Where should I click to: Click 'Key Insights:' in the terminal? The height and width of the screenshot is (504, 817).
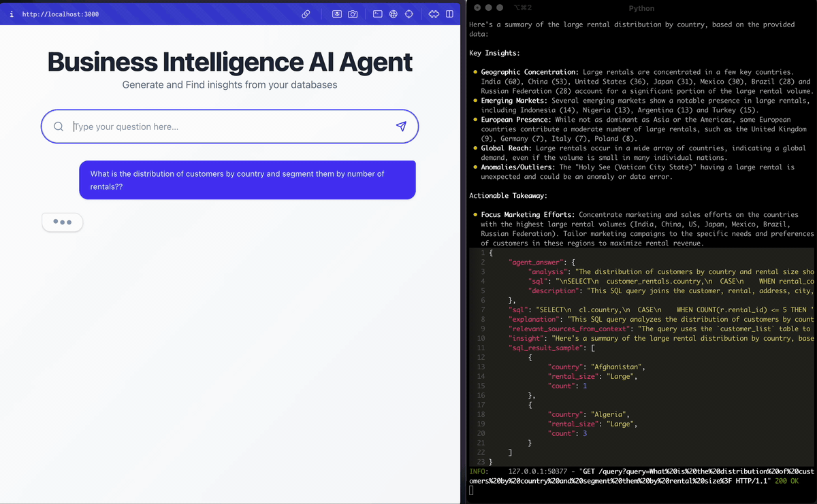pos(495,53)
